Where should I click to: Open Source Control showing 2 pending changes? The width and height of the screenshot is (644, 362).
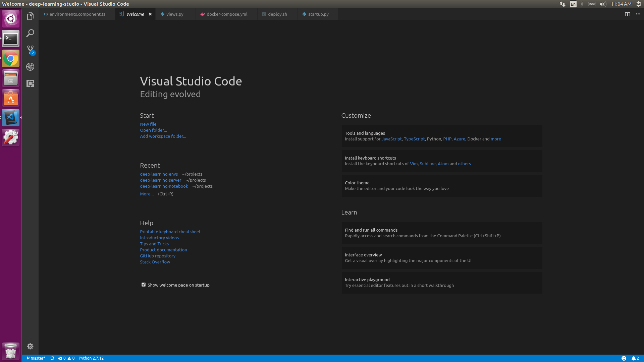pos(30,50)
